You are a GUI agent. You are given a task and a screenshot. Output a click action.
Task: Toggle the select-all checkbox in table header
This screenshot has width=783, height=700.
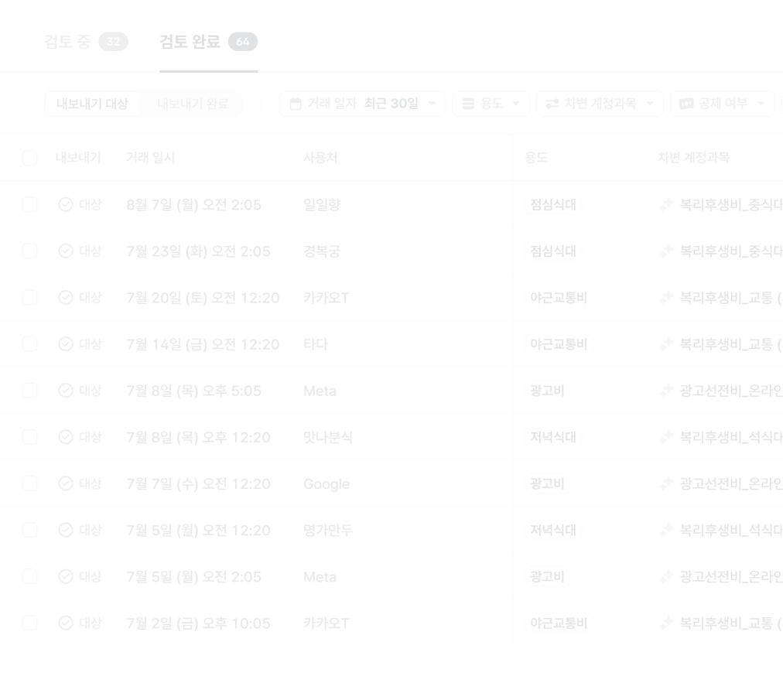[x=29, y=158]
